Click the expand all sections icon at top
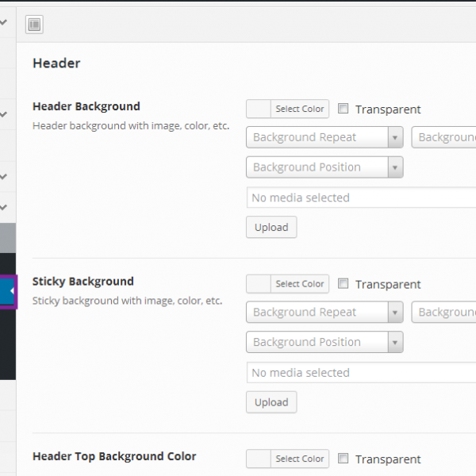The width and height of the screenshot is (476, 476). pos(34,25)
